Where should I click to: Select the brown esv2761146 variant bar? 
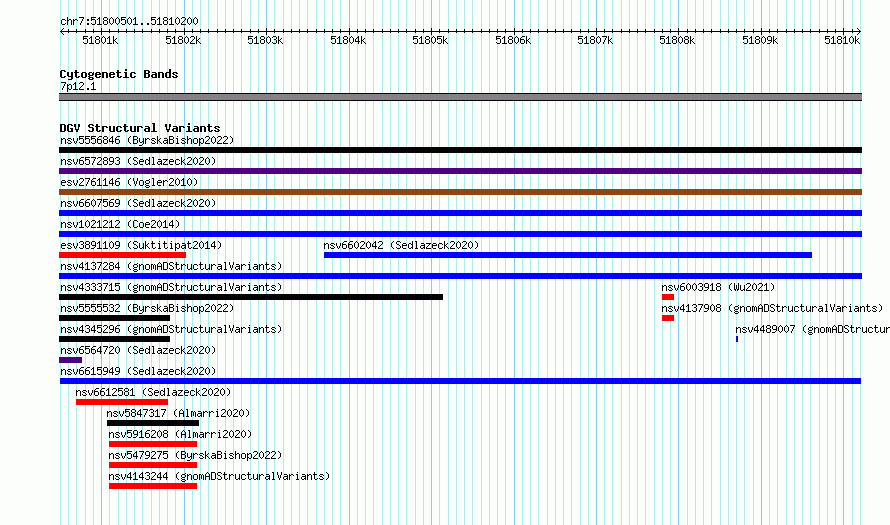click(460, 192)
